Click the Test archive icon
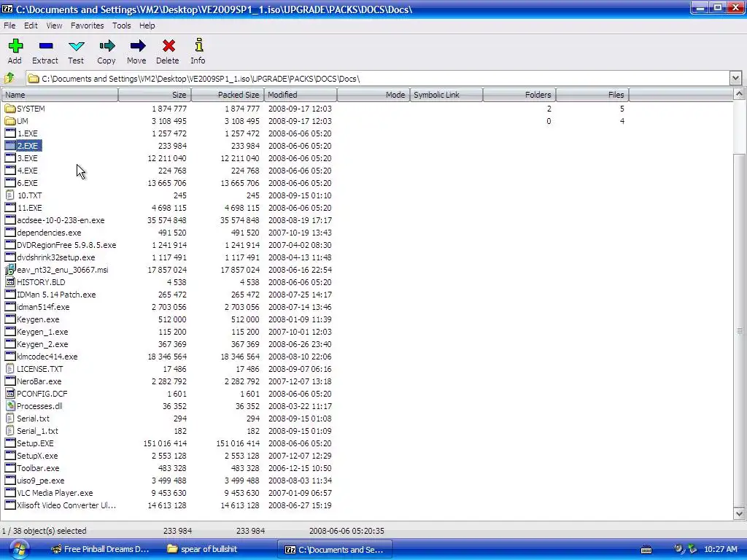The image size is (747, 560). (76, 46)
